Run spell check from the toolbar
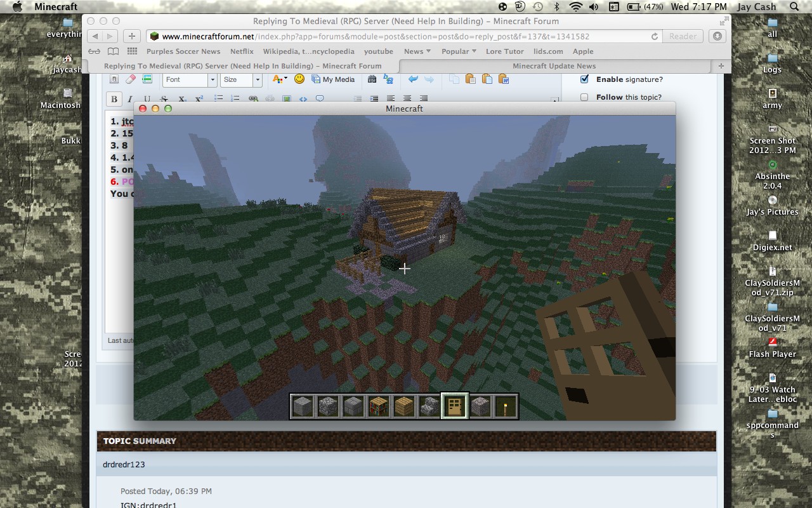Screen dimensions: 812x508 (x=388, y=79)
